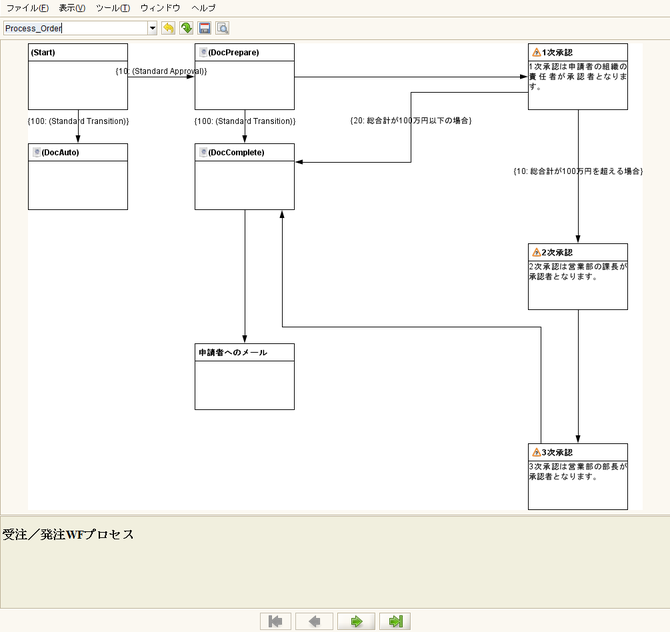Viewport: 670px width, 632px height.
Task: Click the 3次承認 node description text
Action: point(578,471)
